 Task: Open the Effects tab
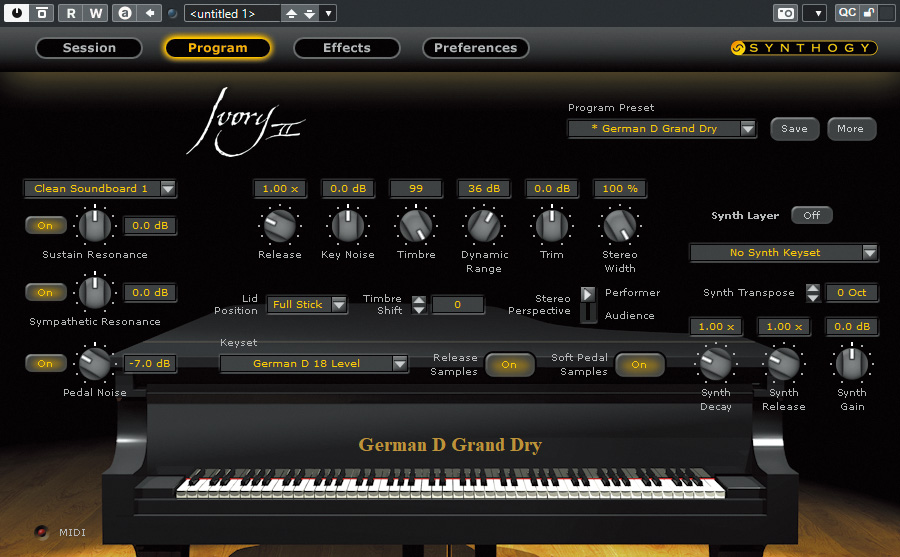click(347, 48)
